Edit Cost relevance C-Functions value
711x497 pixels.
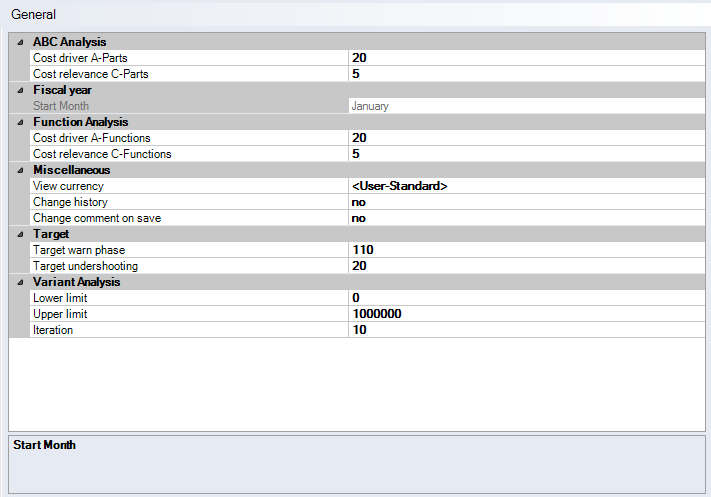coord(525,154)
